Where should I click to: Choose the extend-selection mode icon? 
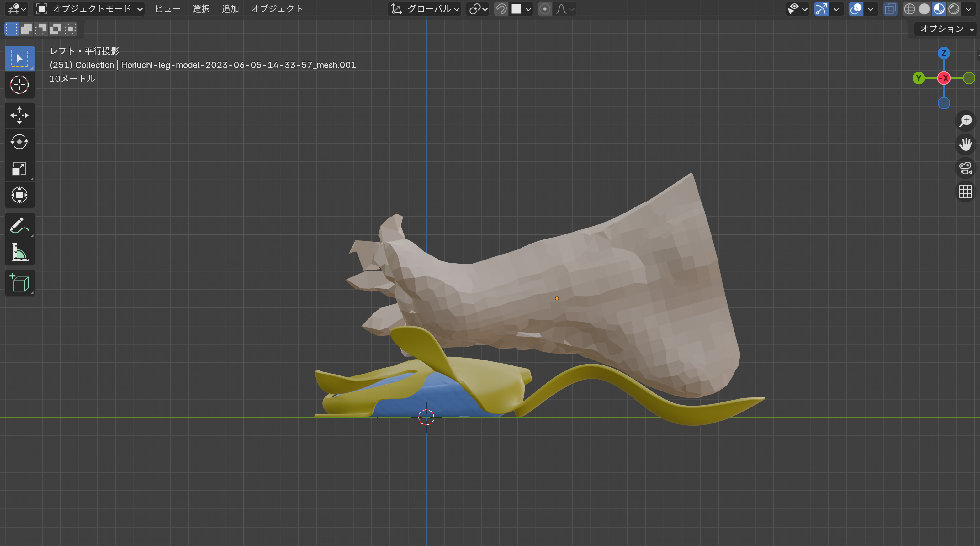click(x=26, y=29)
